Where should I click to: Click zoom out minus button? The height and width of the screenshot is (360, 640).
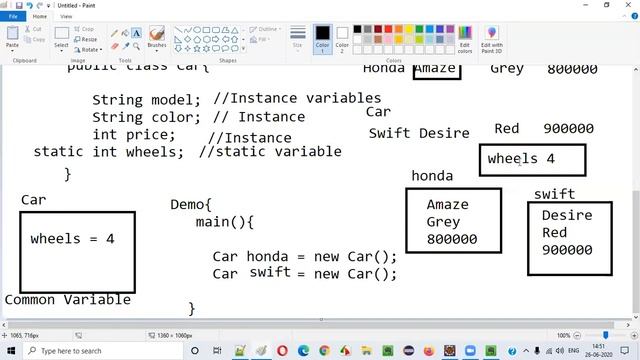(x=577, y=336)
